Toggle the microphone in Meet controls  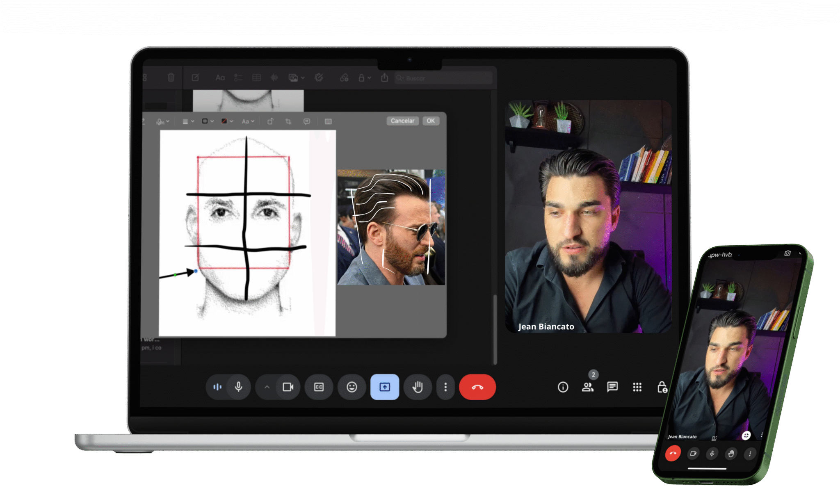click(x=238, y=387)
